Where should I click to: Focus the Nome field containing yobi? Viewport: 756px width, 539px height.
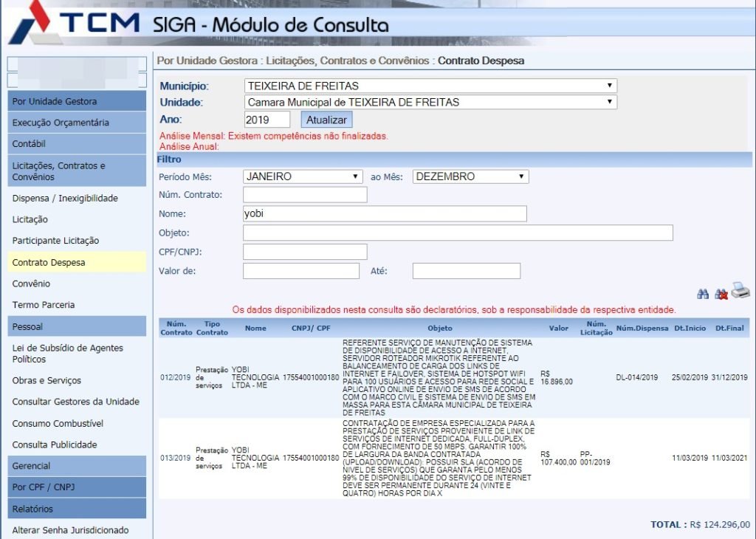(x=385, y=214)
